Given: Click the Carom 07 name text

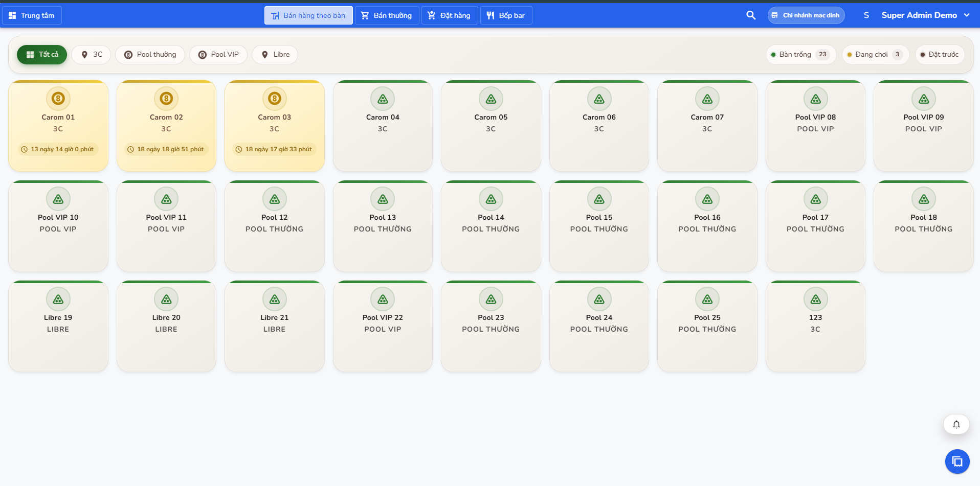Looking at the screenshot, I should [x=707, y=117].
